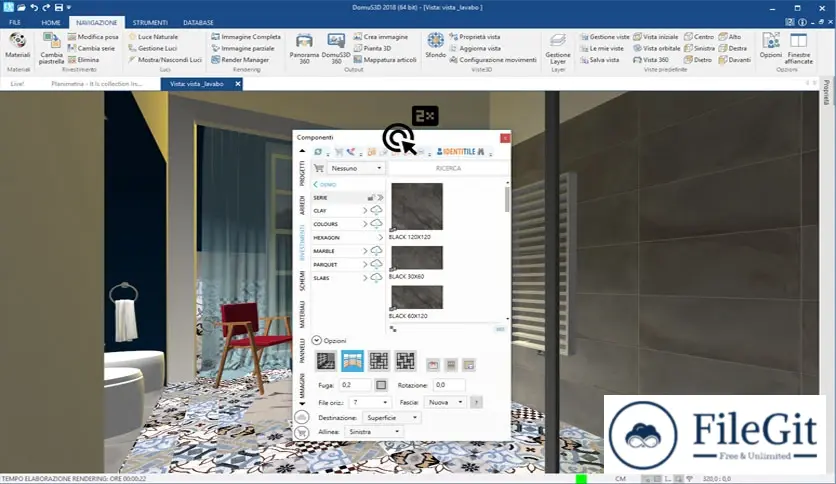Close the Vista: vista_lavabo tab

coord(238,84)
